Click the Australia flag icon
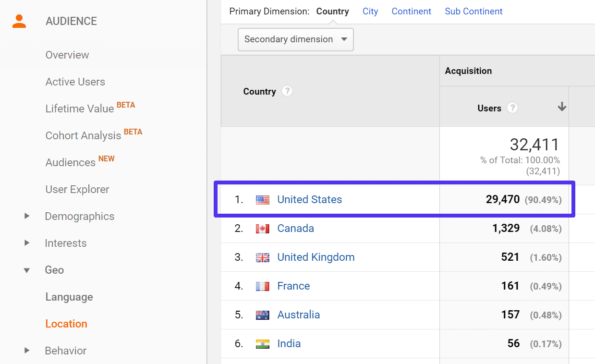Screen dimensions: 595x364 click(x=262, y=315)
